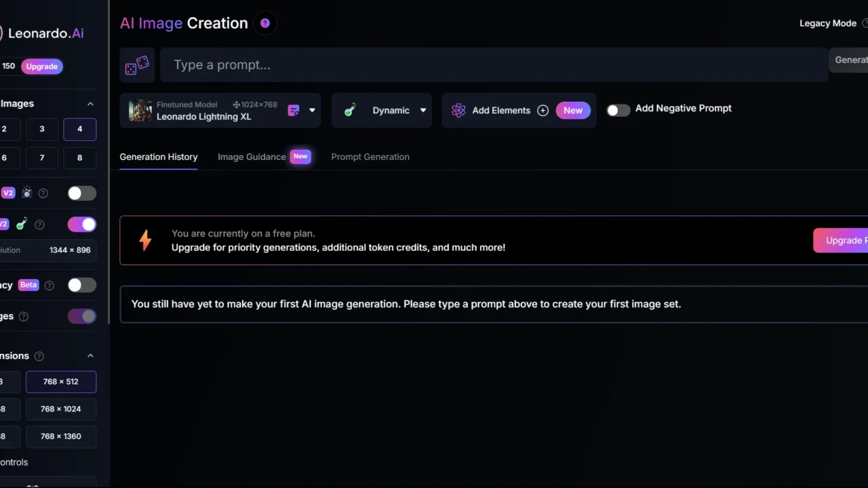This screenshot has height=488, width=868.
Task: Enable the Add Negative Prompt toggle
Action: [x=618, y=110]
